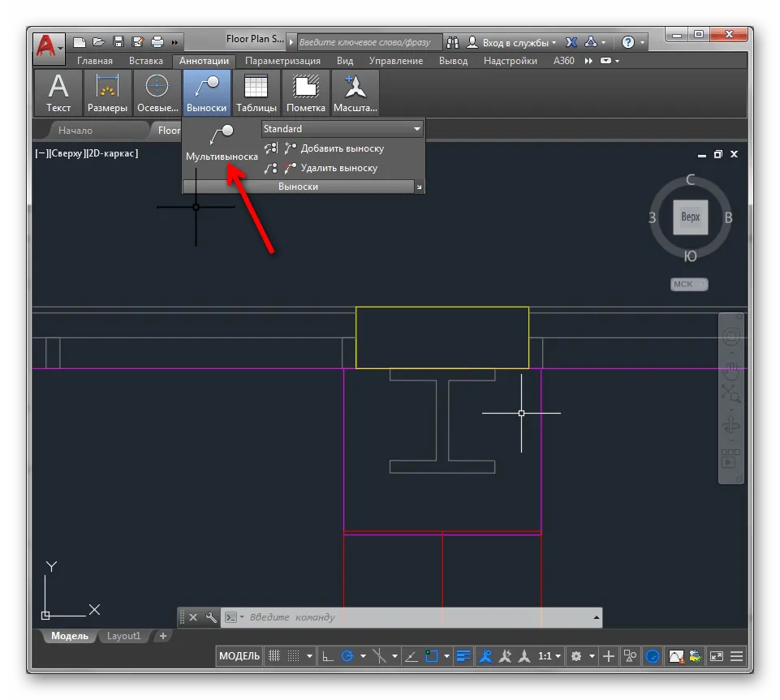The image size is (780, 700).
Task: Expand the command line history arrow
Action: click(596, 617)
